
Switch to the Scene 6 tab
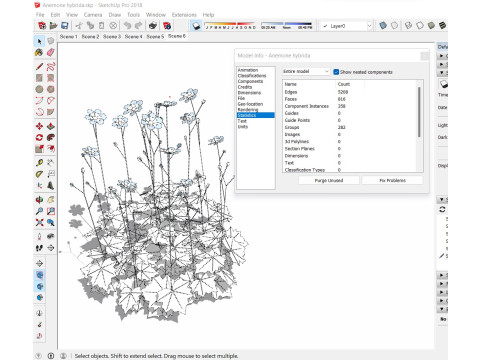point(177,36)
